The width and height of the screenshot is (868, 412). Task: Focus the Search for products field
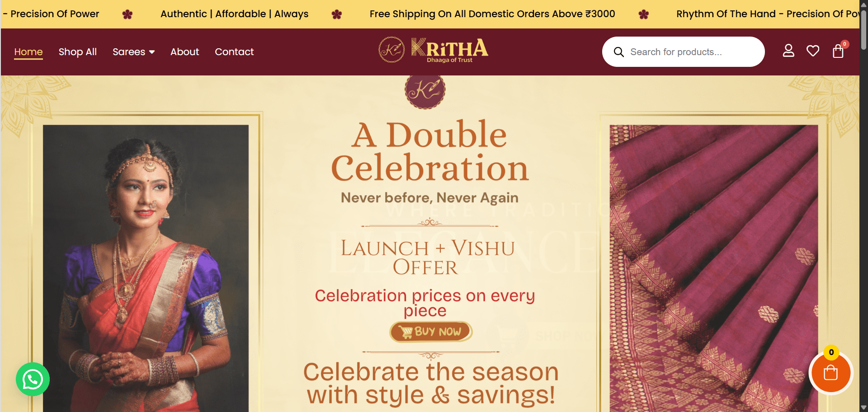pyautogui.click(x=692, y=52)
